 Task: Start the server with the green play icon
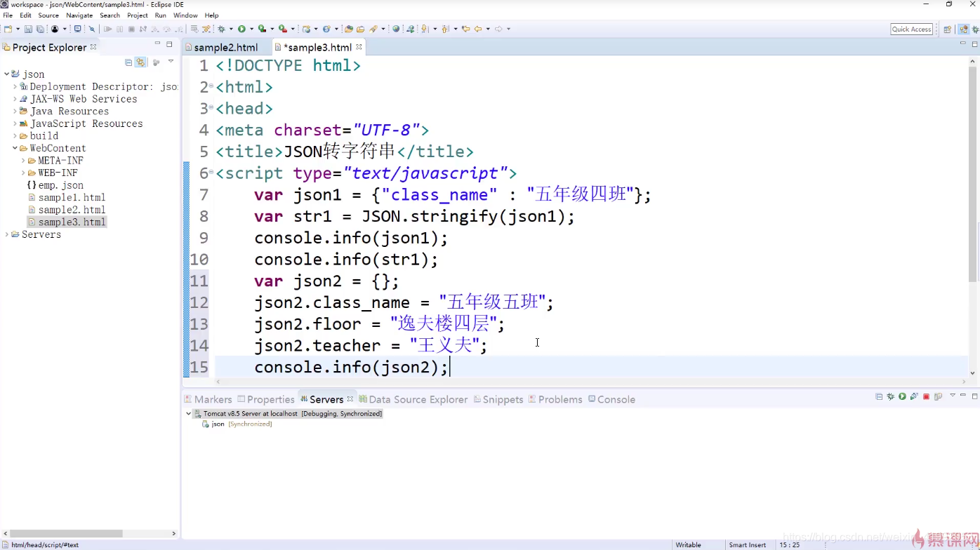click(902, 396)
